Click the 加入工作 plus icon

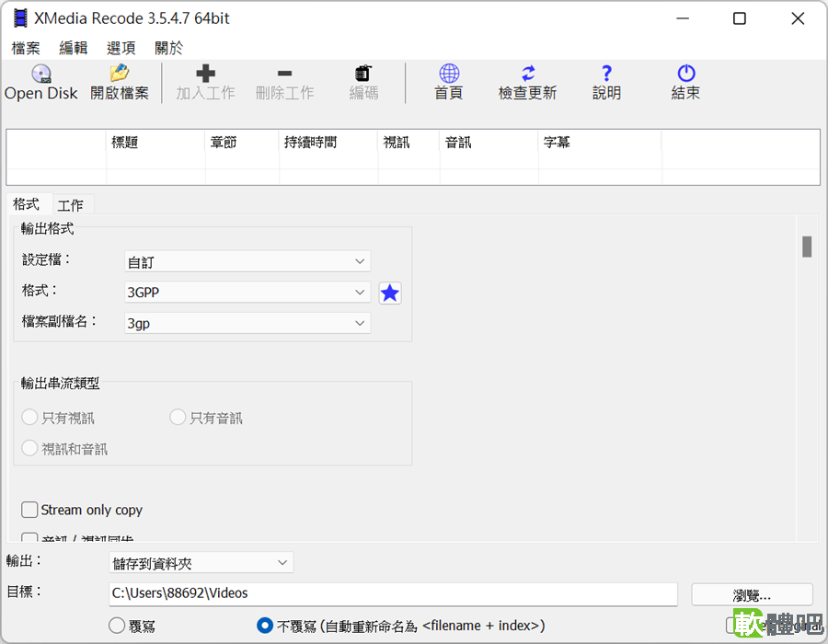coord(205,74)
